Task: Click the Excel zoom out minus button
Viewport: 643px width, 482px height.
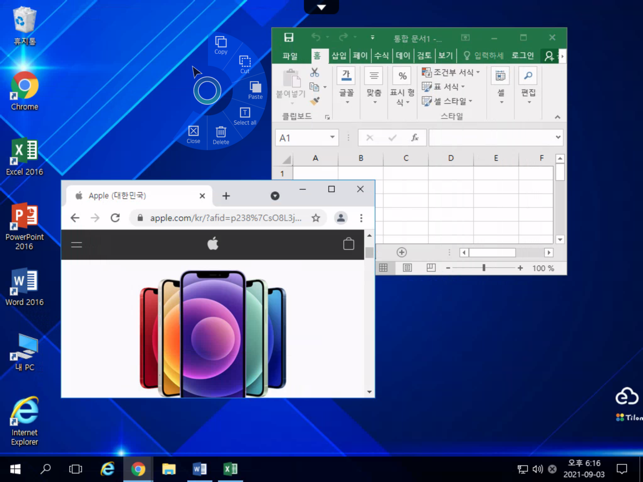Action: coord(448,268)
